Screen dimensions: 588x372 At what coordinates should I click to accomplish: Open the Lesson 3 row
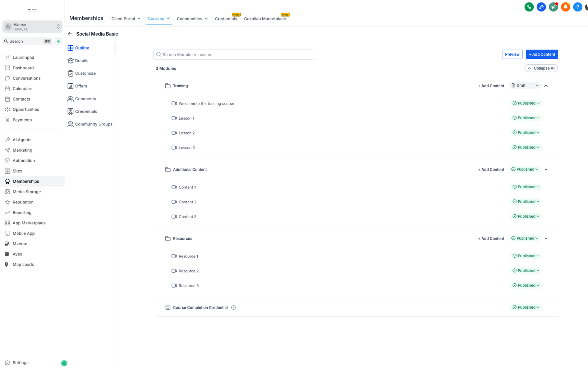coord(357,148)
